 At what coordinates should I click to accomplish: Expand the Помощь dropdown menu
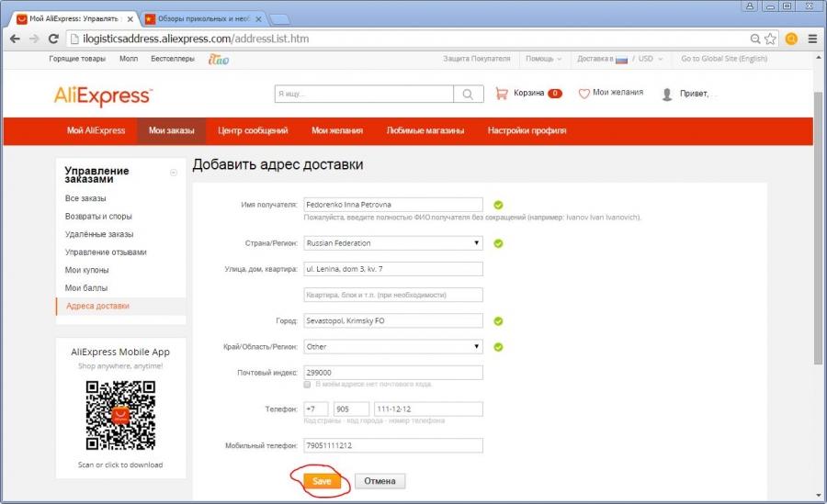point(543,59)
